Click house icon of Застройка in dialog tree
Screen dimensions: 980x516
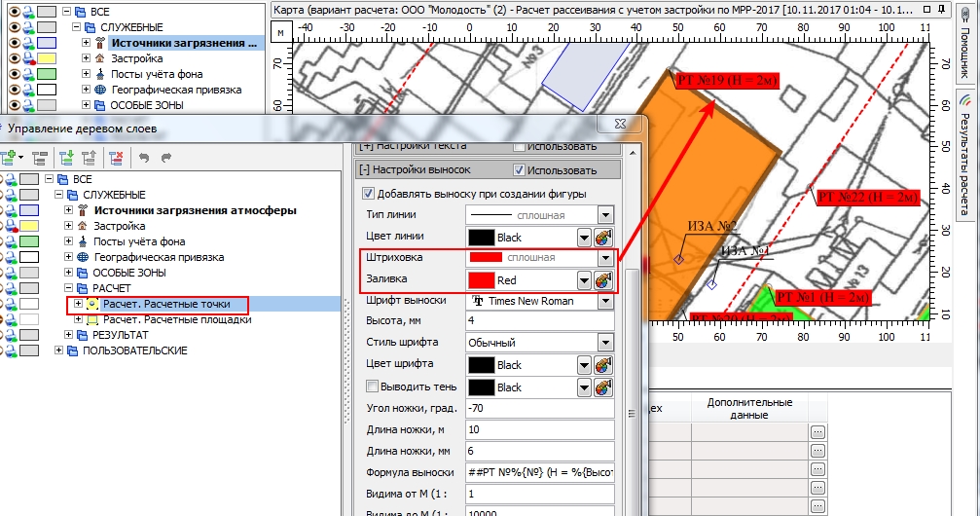click(83, 226)
